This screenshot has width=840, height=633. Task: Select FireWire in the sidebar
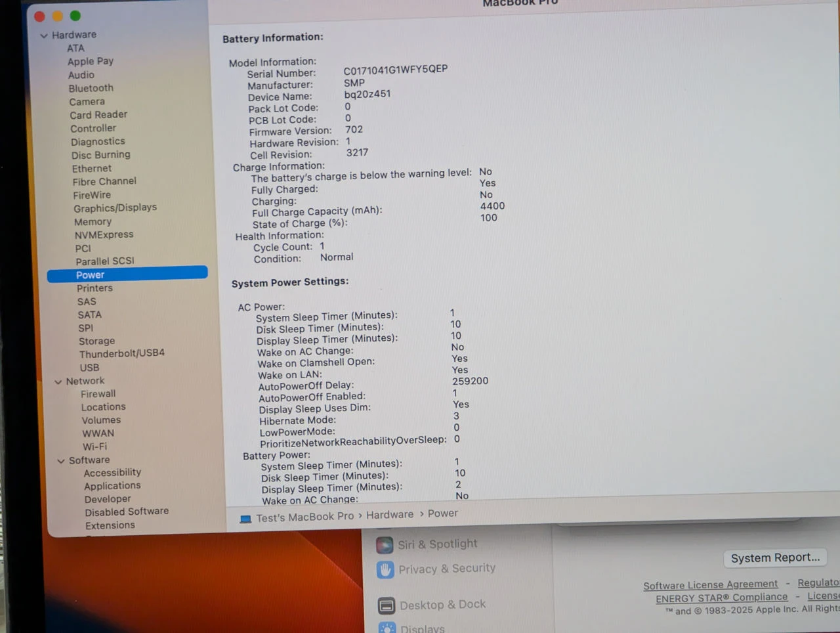pyautogui.click(x=92, y=195)
